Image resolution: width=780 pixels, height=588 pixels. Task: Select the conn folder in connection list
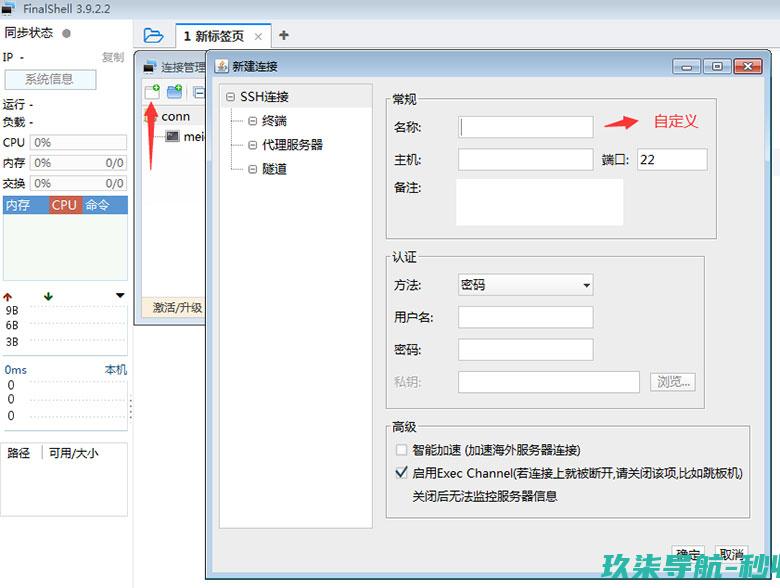pyautogui.click(x=175, y=116)
